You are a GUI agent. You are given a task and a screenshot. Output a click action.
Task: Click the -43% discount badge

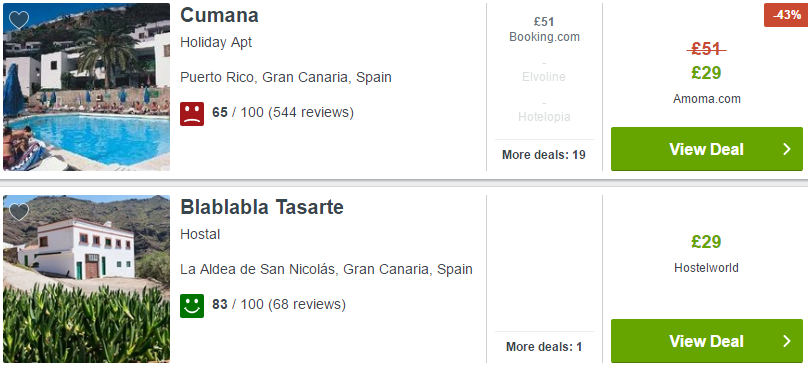[x=786, y=15]
